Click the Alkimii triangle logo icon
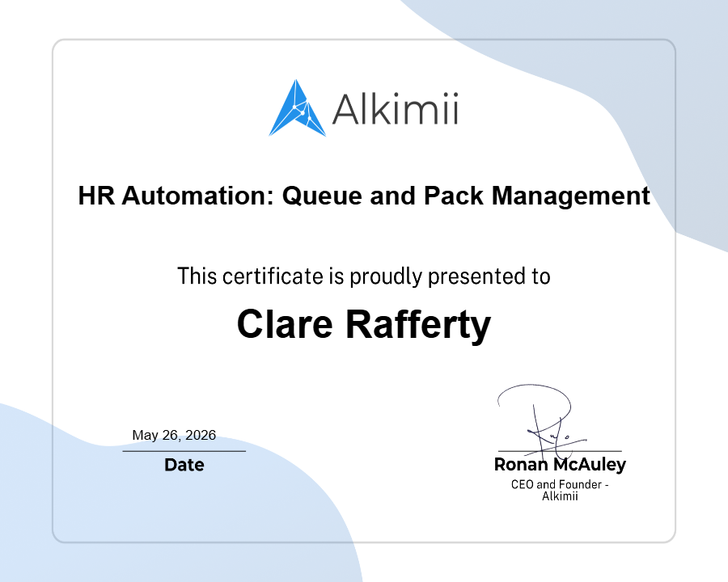728x582 pixels. [x=297, y=108]
